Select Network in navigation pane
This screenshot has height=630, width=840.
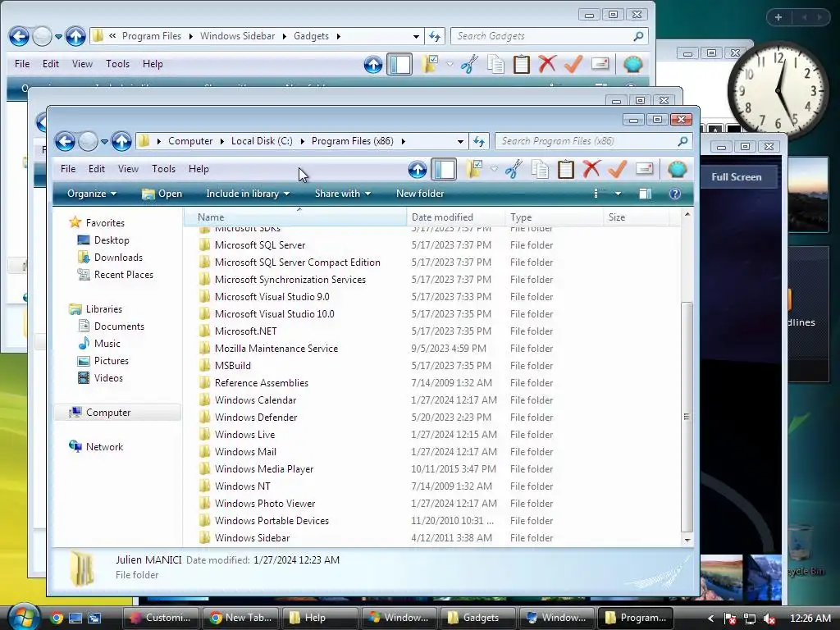(104, 447)
